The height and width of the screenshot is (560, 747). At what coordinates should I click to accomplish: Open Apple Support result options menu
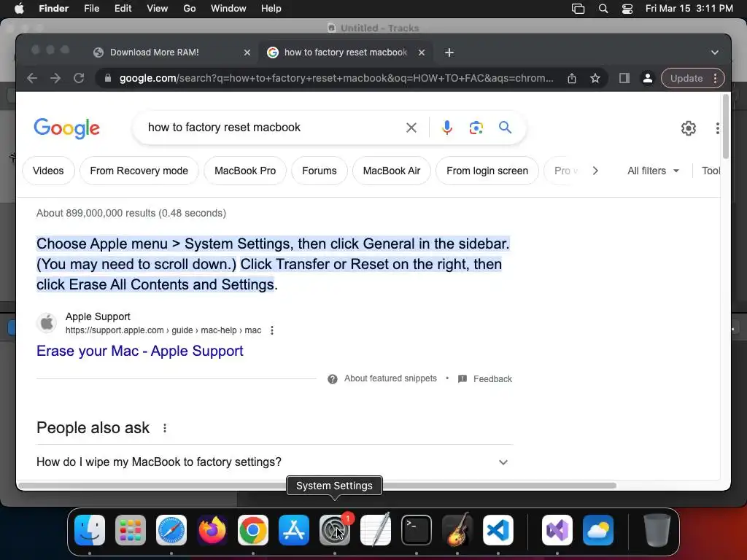click(x=271, y=330)
